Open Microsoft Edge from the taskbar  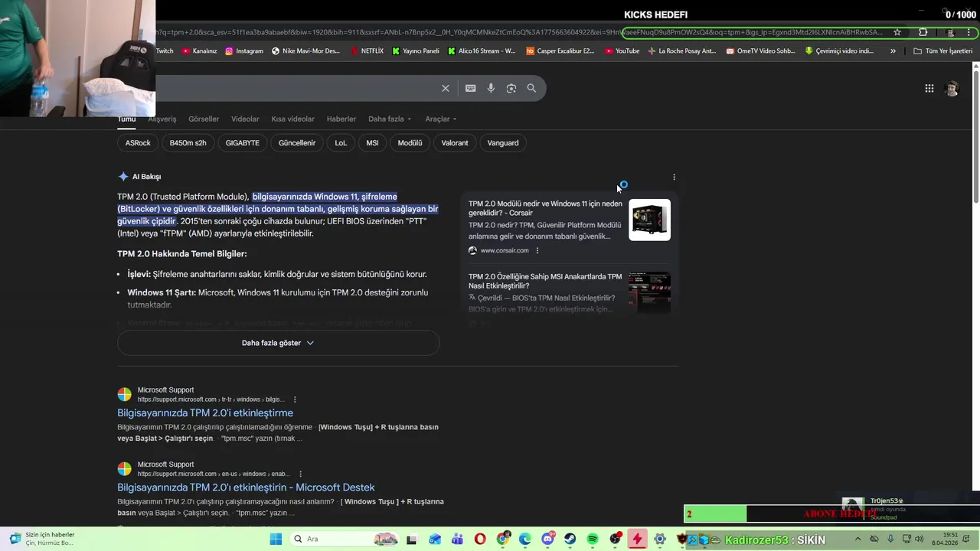pyautogui.click(x=525, y=539)
